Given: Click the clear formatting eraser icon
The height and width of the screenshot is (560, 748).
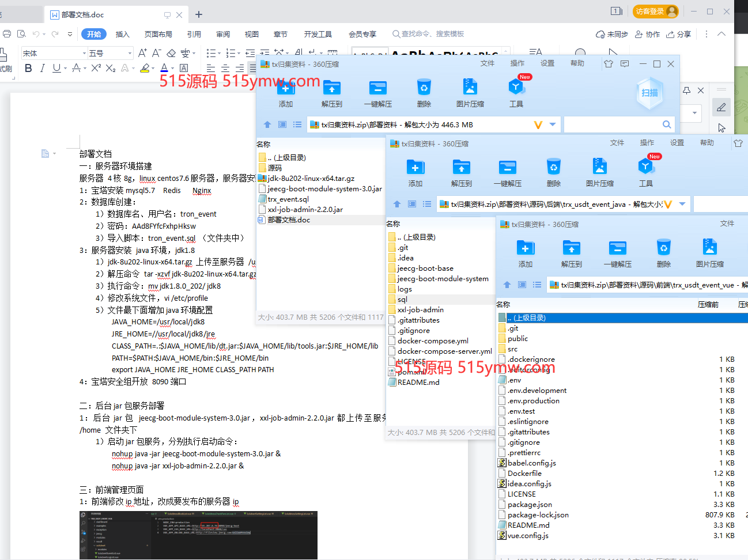Looking at the screenshot, I should point(172,53).
